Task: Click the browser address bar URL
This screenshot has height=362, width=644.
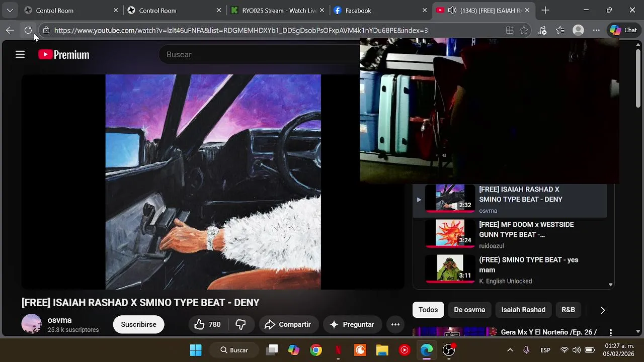Action: (x=241, y=30)
